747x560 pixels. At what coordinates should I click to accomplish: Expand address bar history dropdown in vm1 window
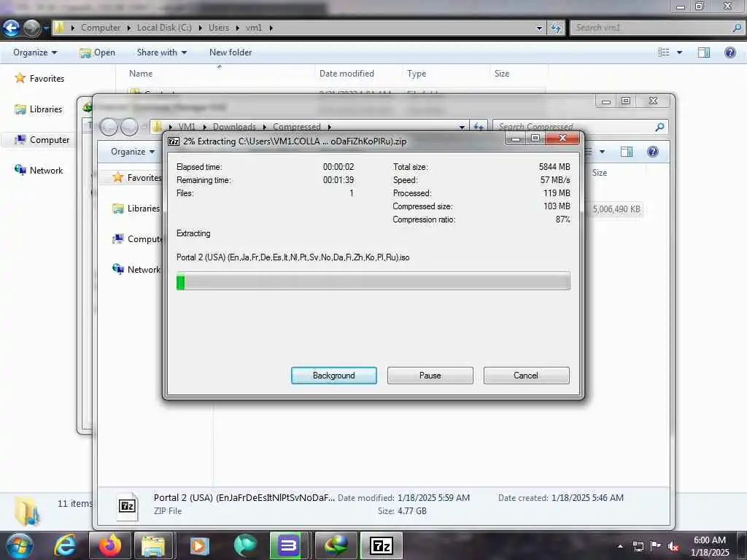(x=539, y=28)
